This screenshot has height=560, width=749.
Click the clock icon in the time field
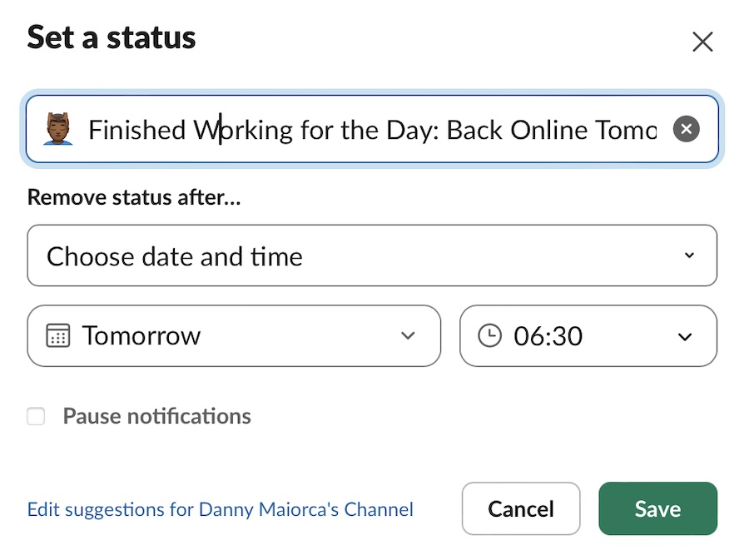click(x=489, y=336)
